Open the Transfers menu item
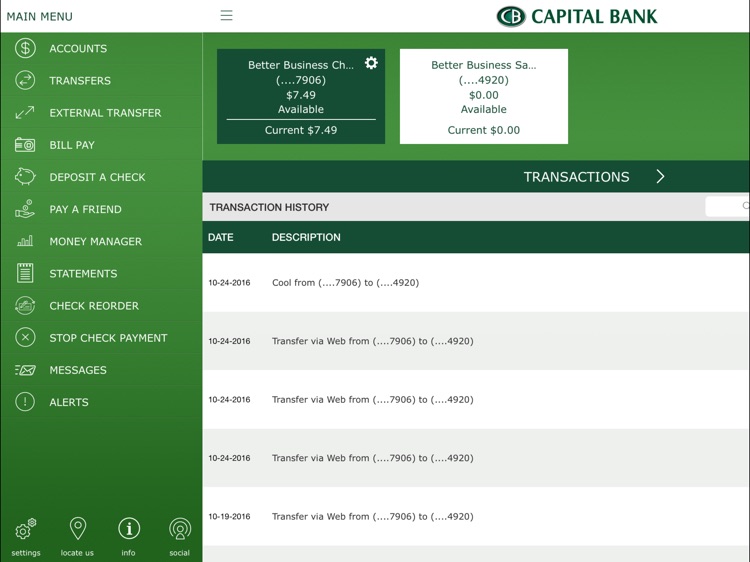Viewport: 750px width, 562px height. tap(101, 80)
